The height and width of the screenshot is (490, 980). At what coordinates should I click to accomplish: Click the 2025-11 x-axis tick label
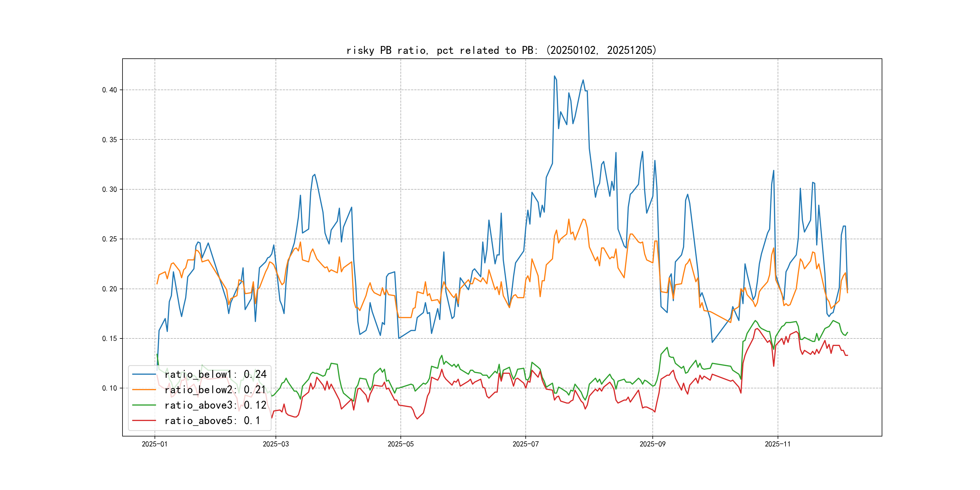click(x=778, y=444)
